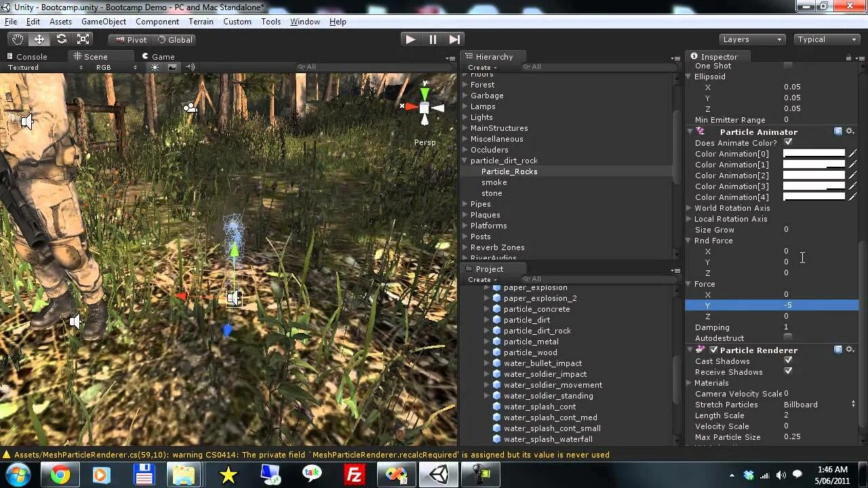
Task: Click the Step frame button
Action: (x=455, y=39)
